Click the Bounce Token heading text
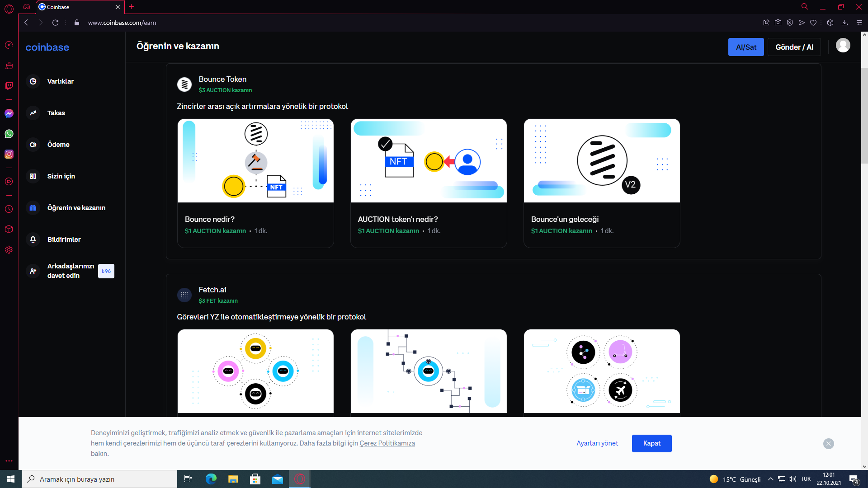 tap(222, 79)
